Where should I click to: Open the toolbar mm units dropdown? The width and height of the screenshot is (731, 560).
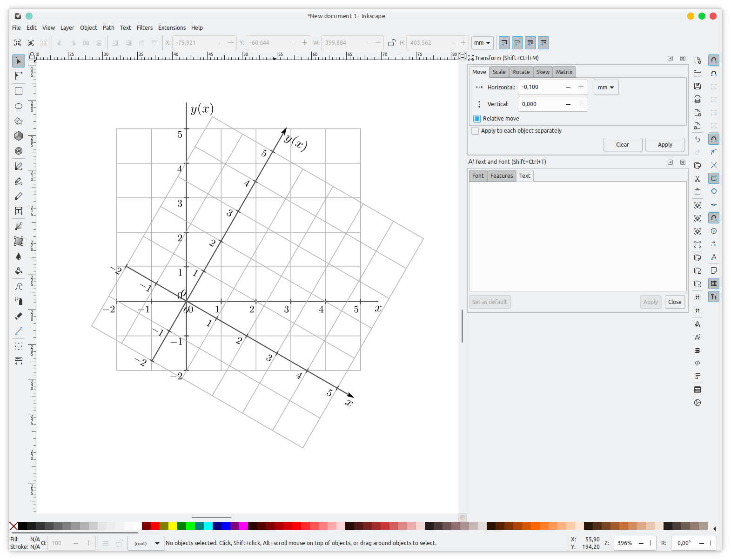pos(483,43)
